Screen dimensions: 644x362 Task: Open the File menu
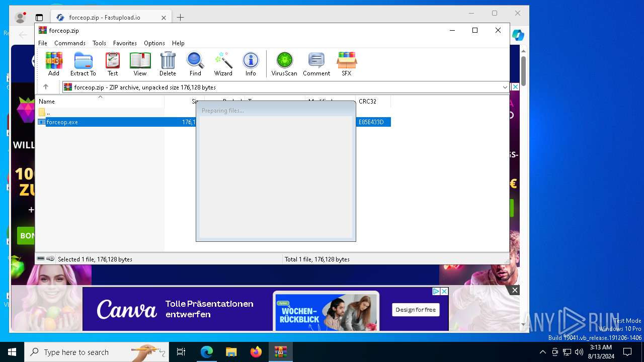[x=43, y=43]
